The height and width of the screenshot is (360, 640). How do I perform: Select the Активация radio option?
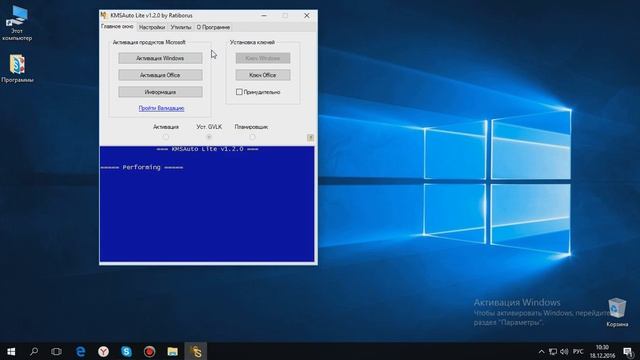(166, 137)
